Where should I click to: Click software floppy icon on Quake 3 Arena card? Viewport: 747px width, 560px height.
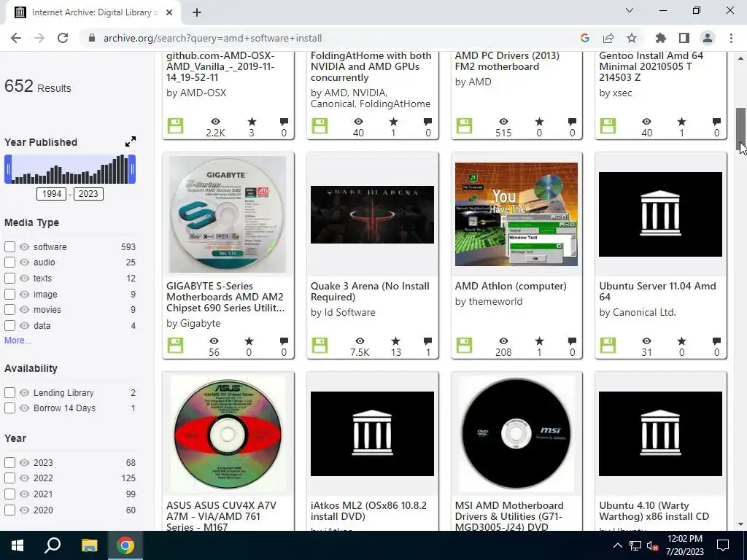[x=320, y=345]
